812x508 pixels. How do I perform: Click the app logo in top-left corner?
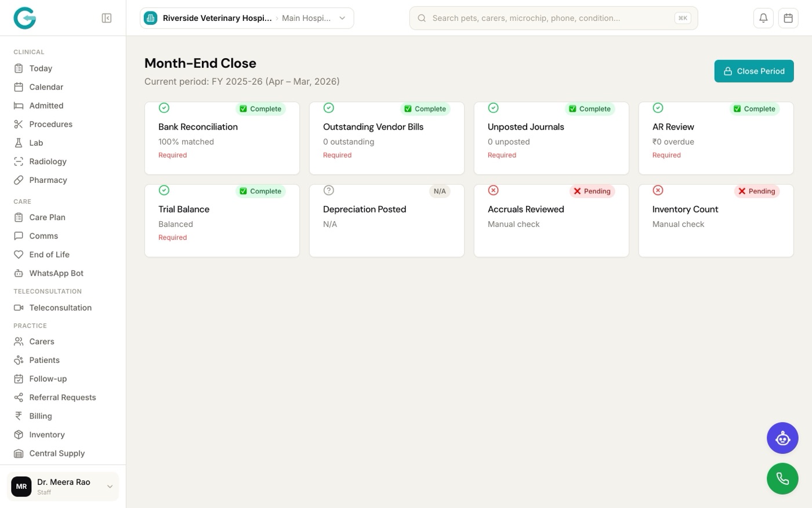click(25, 18)
